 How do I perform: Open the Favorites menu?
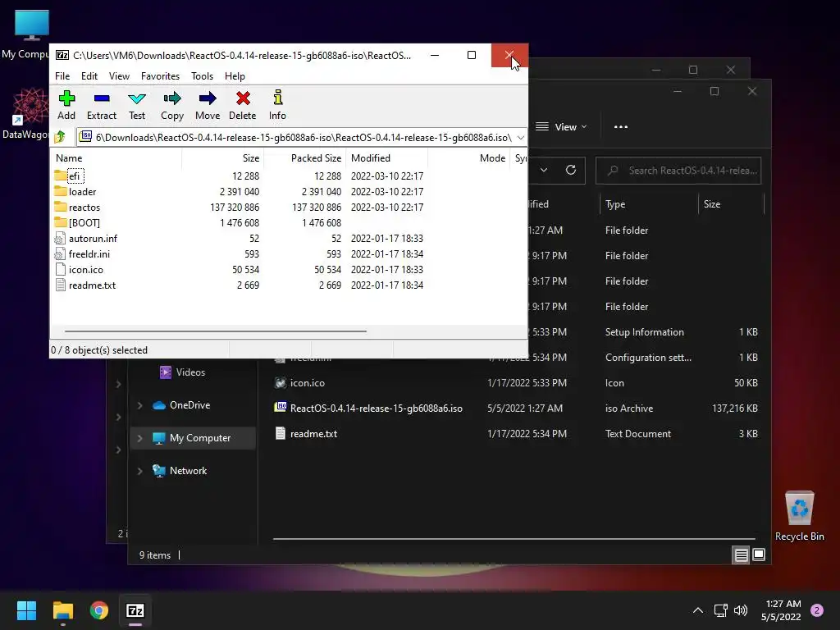160,76
